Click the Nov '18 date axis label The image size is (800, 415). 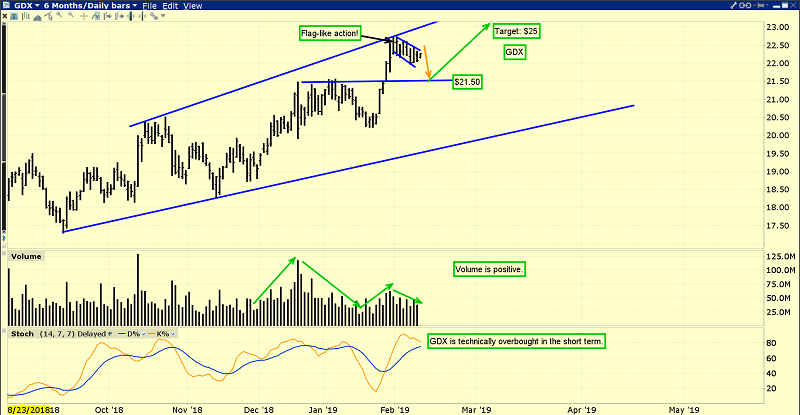187,410
